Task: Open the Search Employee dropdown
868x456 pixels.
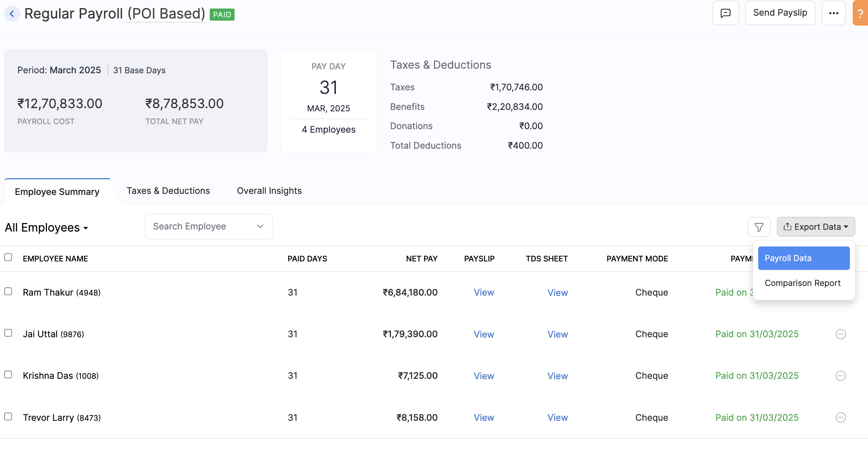Action: tap(260, 226)
